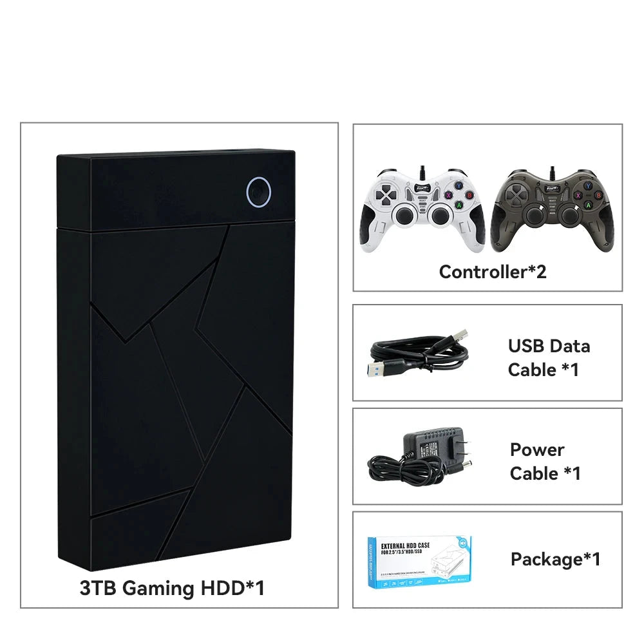Viewport: 644px width, 644px height.
Task: Click the 'USB Data Cable *1' text
Action: (549, 357)
